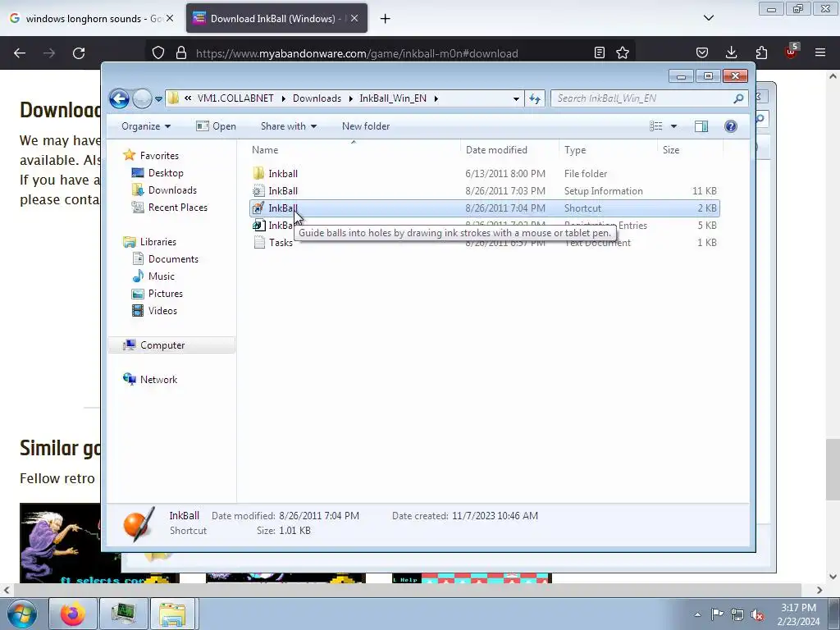Switch to the Download InkBall (Windows) tab

[276, 19]
